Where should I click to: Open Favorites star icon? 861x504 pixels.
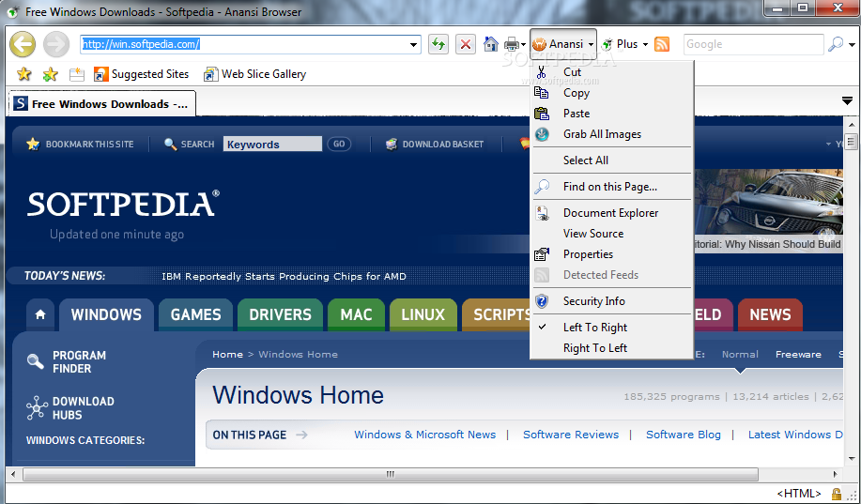click(24, 73)
